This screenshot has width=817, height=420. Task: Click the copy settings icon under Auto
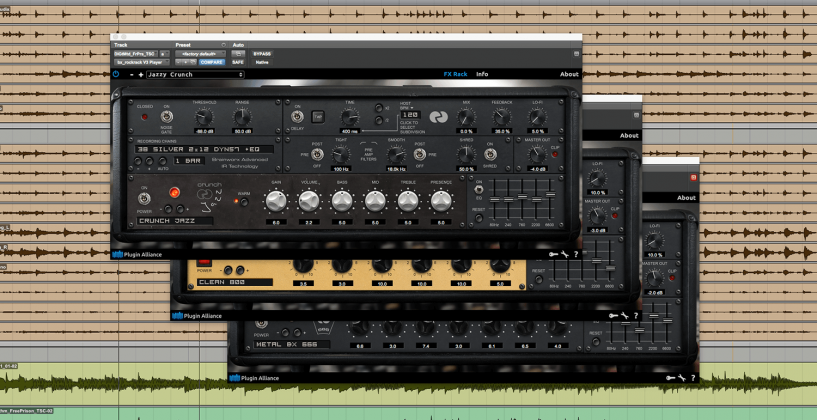point(239,54)
